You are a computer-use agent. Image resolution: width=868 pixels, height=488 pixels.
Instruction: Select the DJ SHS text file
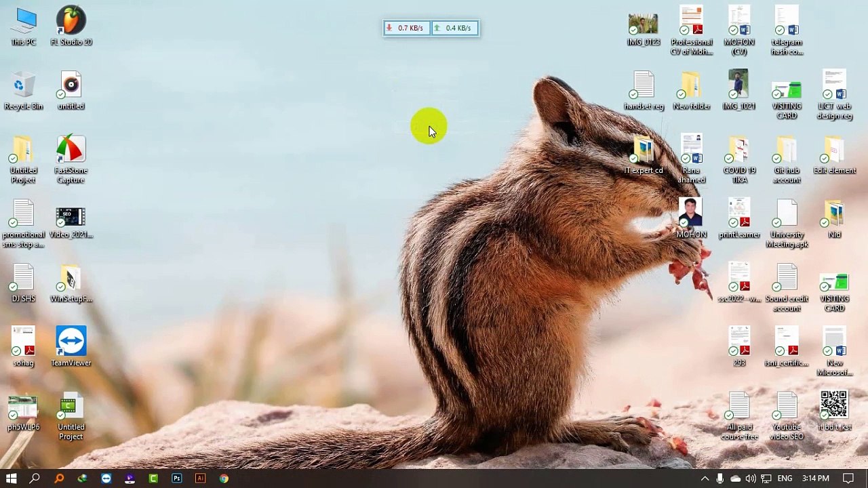click(x=24, y=284)
